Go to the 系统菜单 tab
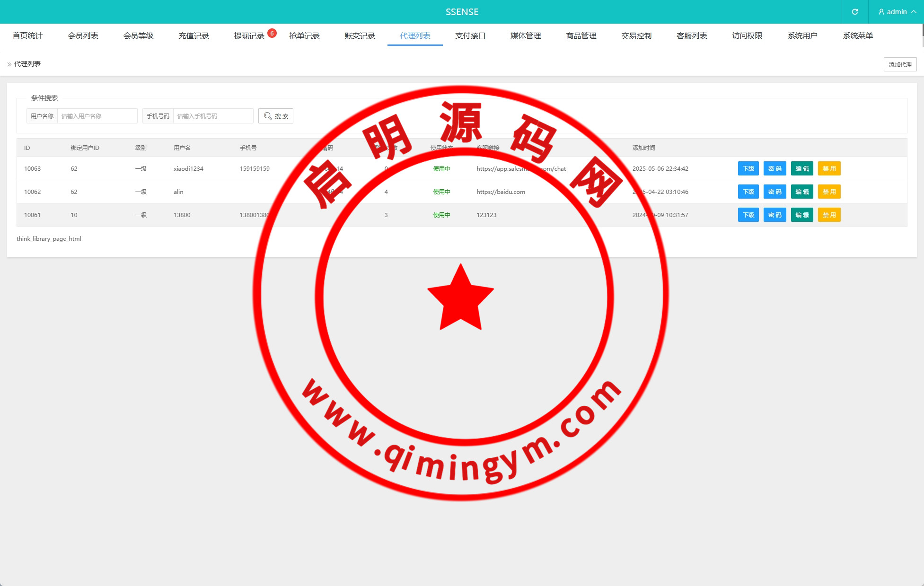This screenshot has width=924, height=586. click(857, 36)
